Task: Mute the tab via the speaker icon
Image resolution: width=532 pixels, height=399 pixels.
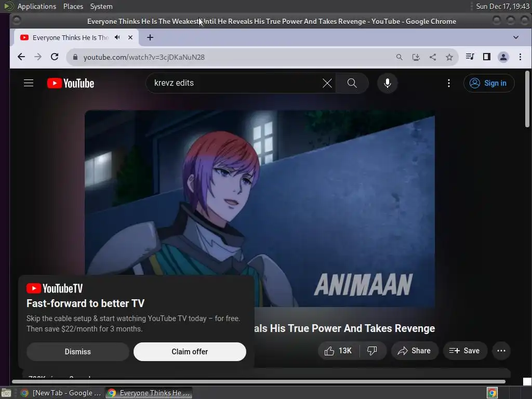Action: 117,37
